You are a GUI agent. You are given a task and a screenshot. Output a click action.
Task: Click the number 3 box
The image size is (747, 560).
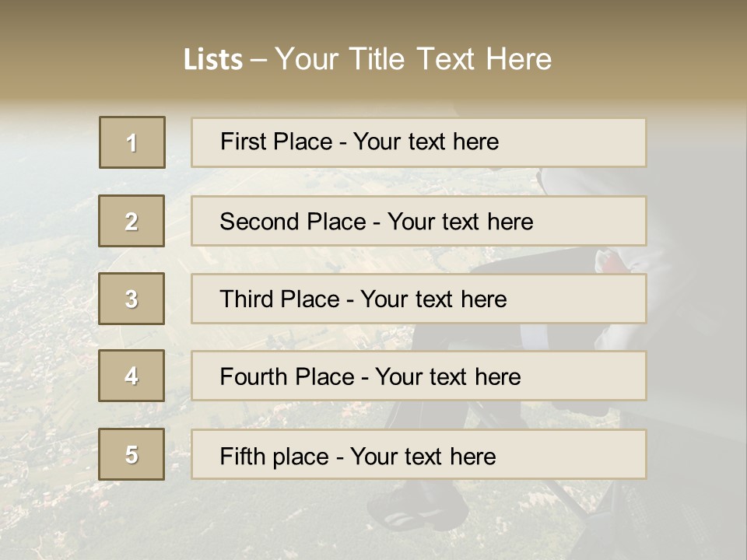tap(132, 299)
